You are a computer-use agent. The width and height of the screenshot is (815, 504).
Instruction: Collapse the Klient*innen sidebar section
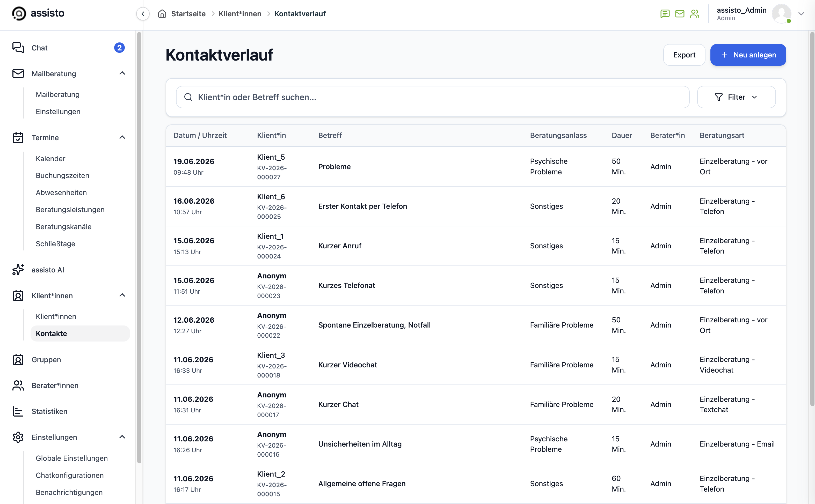(122, 295)
